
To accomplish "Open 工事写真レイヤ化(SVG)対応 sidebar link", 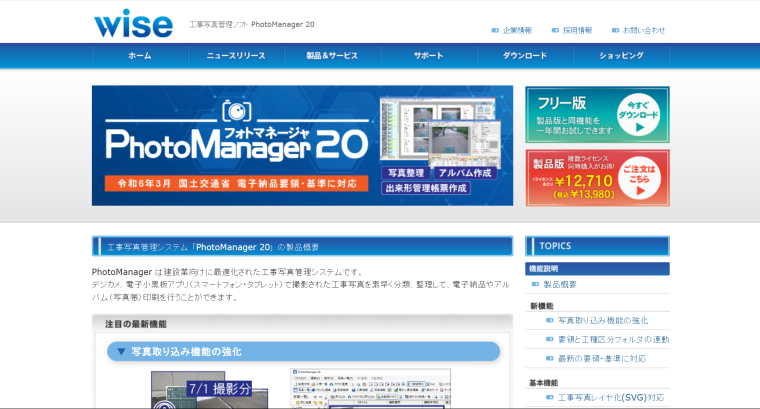I will pyautogui.click(x=610, y=397).
